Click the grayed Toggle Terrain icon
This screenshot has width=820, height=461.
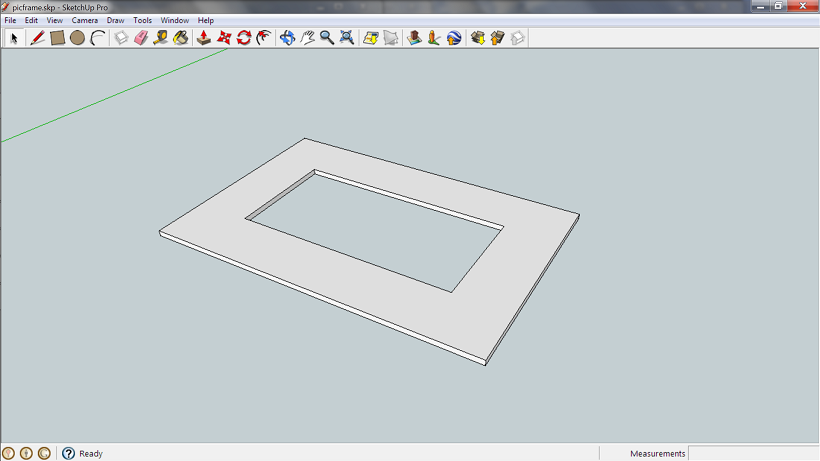tap(391, 38)
